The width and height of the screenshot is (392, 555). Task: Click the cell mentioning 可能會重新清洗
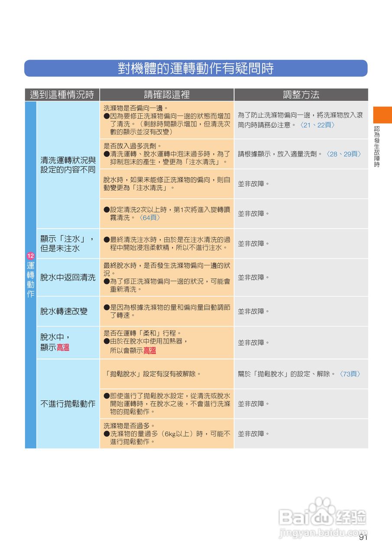(x=167, y=277)
